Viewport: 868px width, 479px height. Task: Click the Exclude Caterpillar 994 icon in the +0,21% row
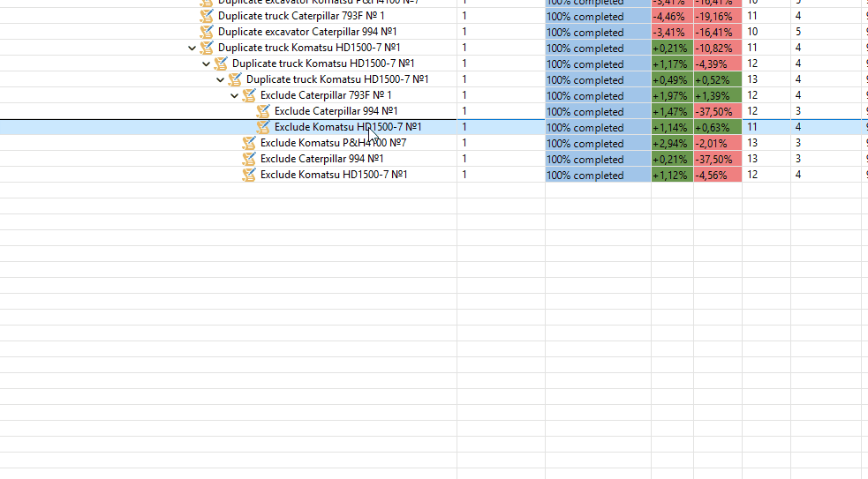pyautogui.click(x=249, y=159)
